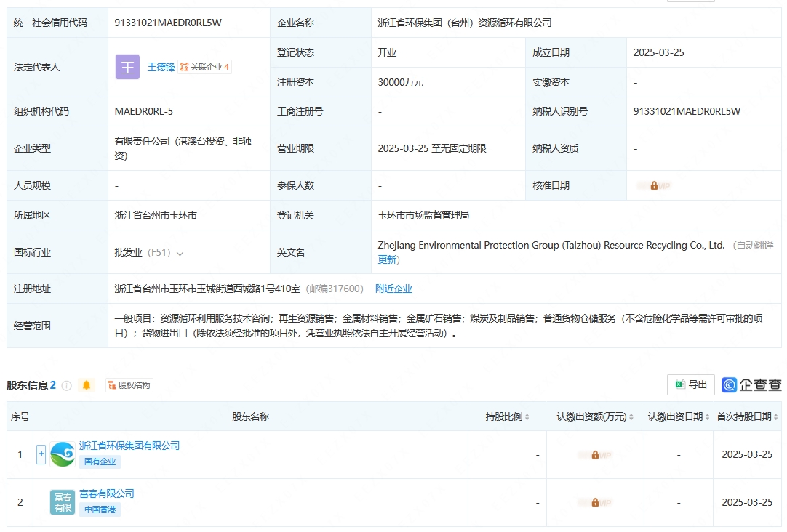
Task: Click the 股东名称 column header
Action: pos(250,416)
